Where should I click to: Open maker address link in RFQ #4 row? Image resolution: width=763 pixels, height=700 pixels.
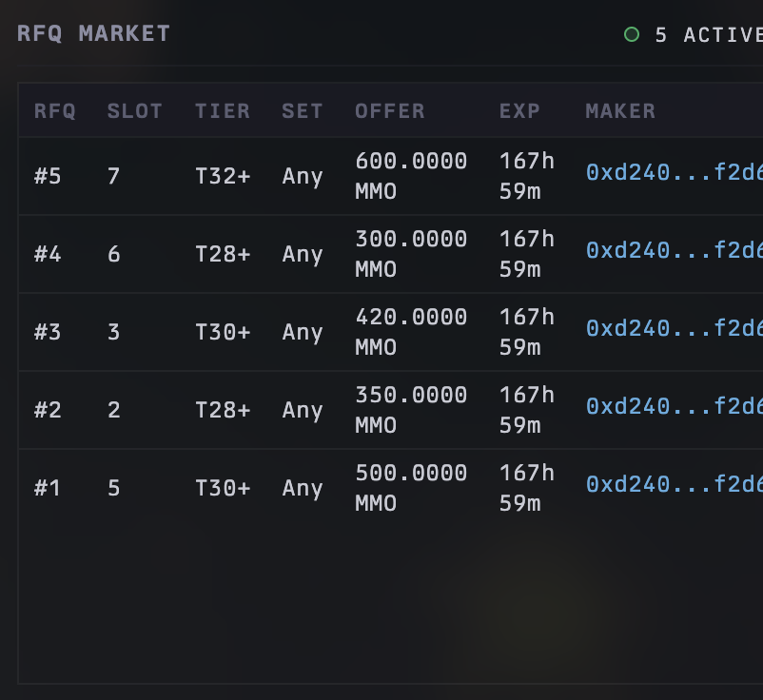675,250
